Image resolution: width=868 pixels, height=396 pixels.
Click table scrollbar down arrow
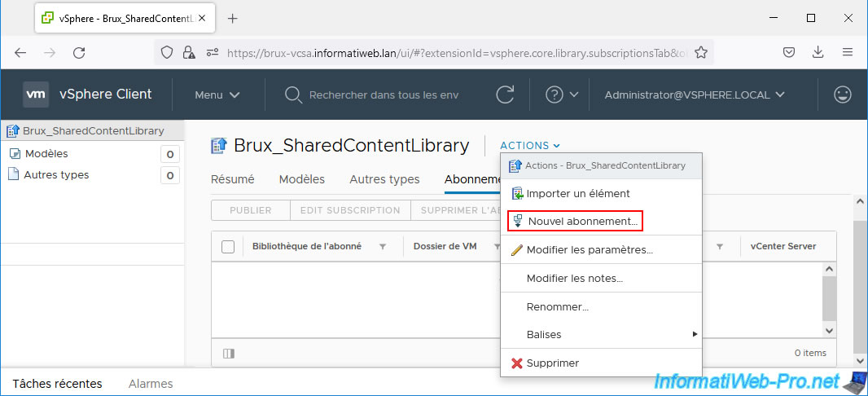tap(829, 330)
